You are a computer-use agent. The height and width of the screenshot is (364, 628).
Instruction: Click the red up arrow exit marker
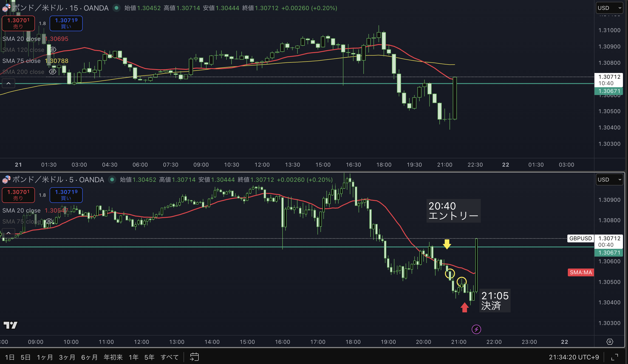pos(464,307)
